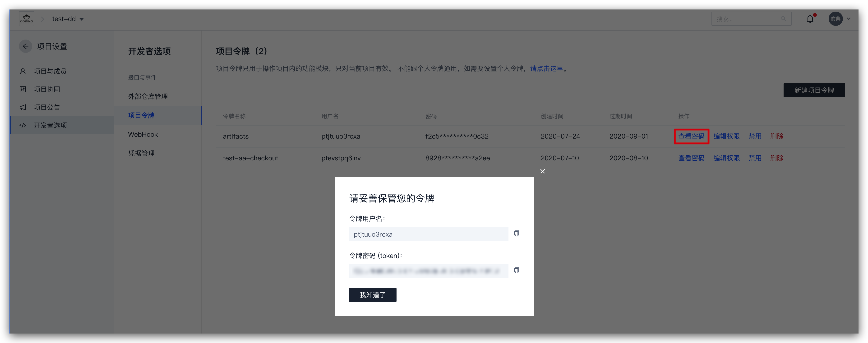
Task: Click the 过期时间 column header
Action: point(620,116)
